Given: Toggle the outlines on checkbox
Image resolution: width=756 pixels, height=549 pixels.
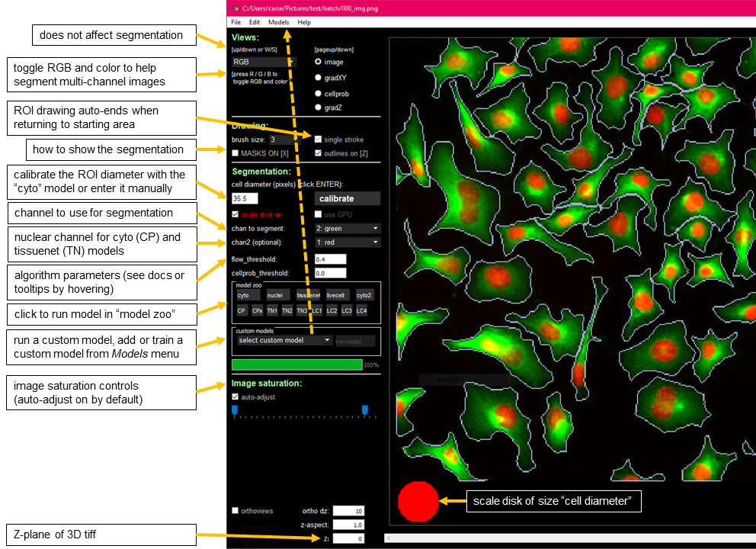Looking at the screenshot, I should 319,153.
